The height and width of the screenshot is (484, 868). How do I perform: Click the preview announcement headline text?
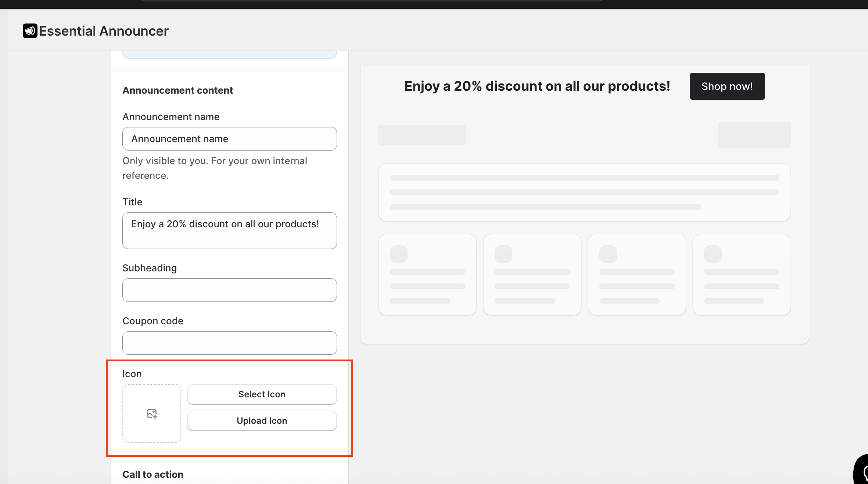coord(537,86)
